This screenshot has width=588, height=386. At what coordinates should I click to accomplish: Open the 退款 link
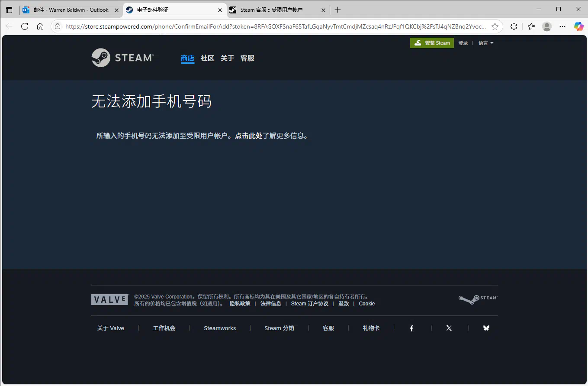click(x=344, y=304)
